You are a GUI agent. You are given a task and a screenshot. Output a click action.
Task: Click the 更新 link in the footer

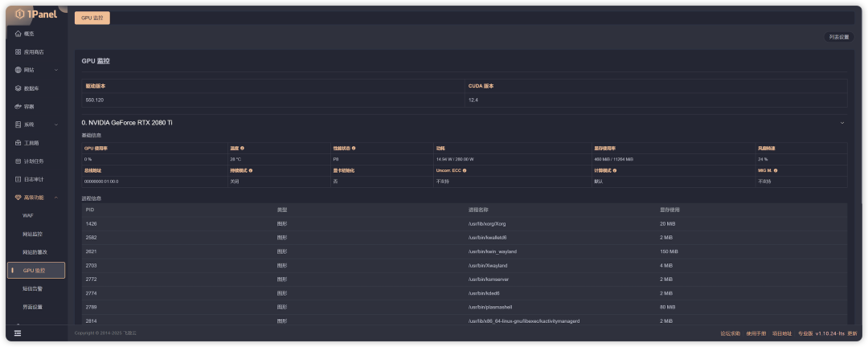click(x=853, y=333)
